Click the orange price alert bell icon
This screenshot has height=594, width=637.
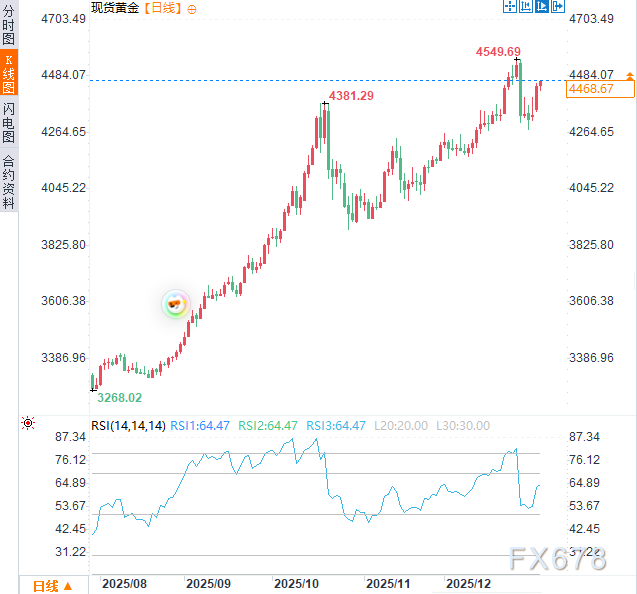630,75
